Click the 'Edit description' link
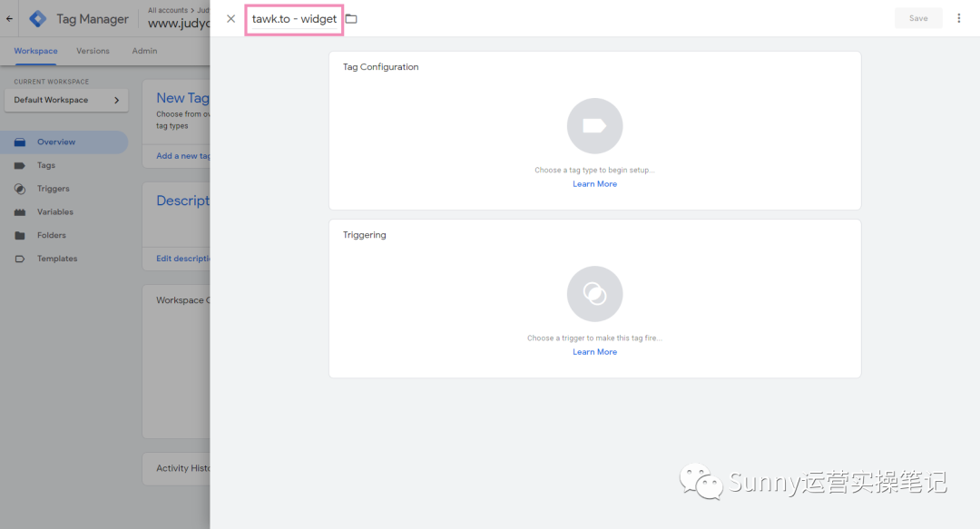This screenshot has width=980, height=529. tap(183, 259)
